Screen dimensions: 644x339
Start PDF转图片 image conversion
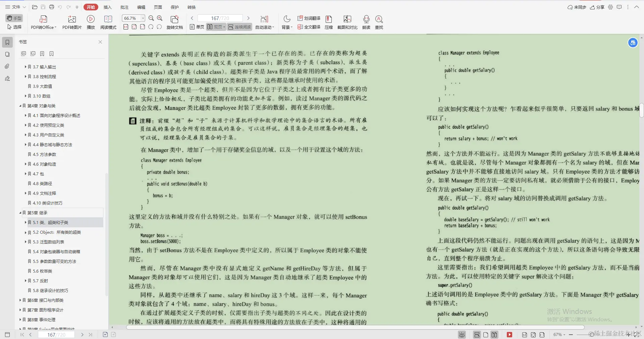pyautogui.click(x=71, y=22)
